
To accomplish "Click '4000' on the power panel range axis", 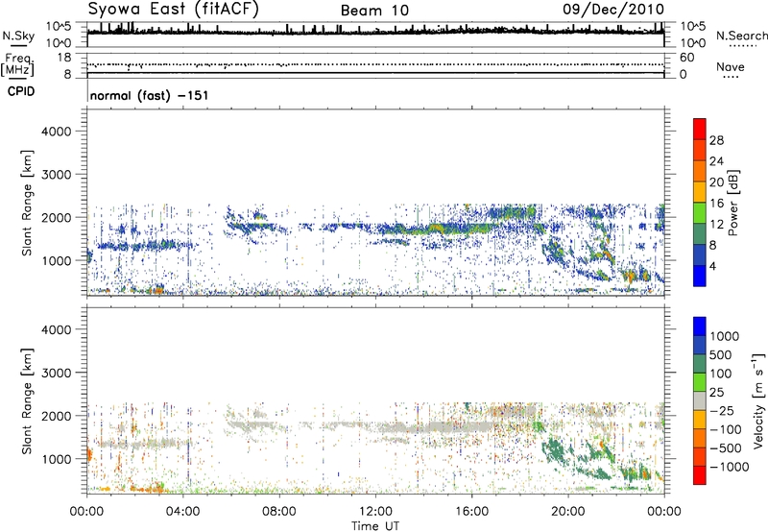I will click(57, 132).
